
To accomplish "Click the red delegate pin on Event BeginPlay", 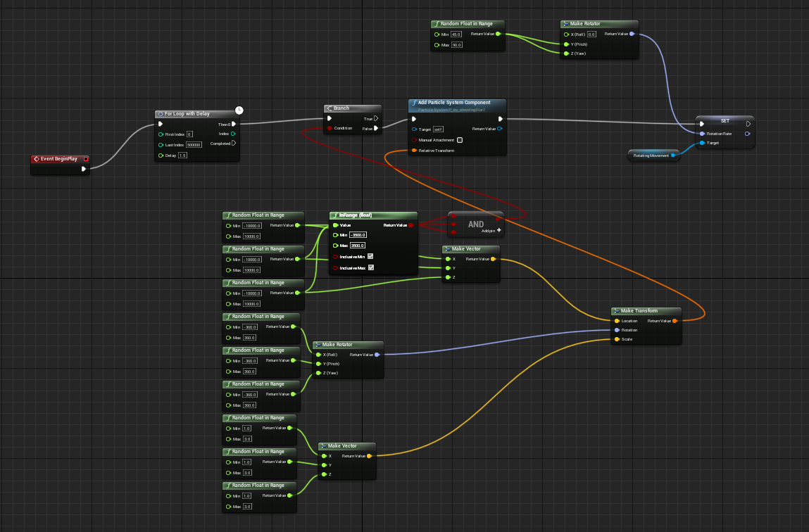I will (x=85, y=159).
